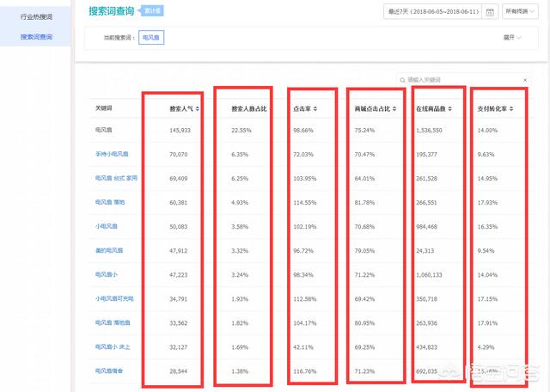
Task: Open keyword link 电风扇小 床上
Action: (x=113, y=346)
